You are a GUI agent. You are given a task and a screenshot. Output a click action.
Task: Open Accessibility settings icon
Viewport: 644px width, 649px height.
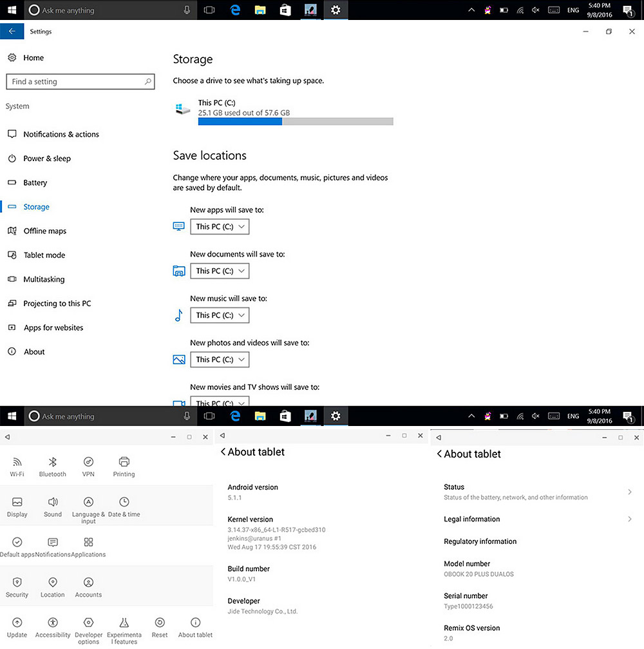(x=53, y=628)
